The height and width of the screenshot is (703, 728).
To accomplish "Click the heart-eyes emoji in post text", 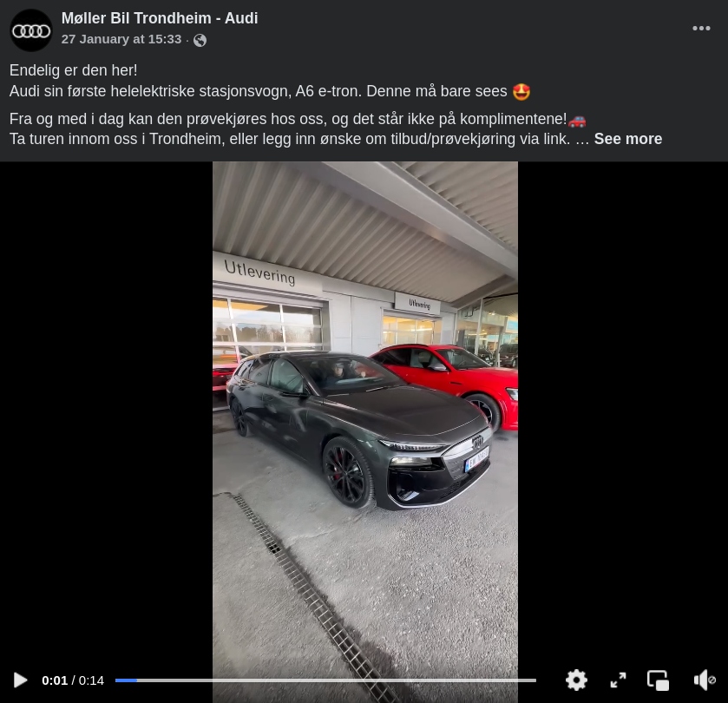I will pyautogui.click(x=521, y=91).
